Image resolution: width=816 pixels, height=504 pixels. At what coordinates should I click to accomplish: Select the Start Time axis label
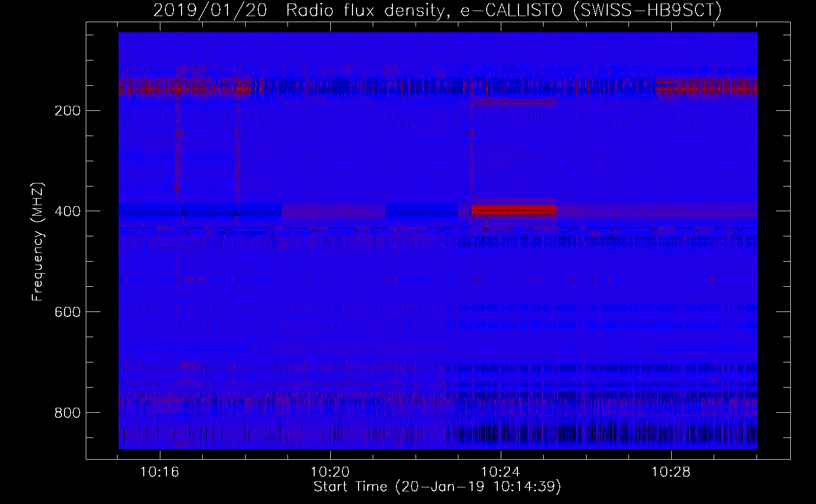437,487
